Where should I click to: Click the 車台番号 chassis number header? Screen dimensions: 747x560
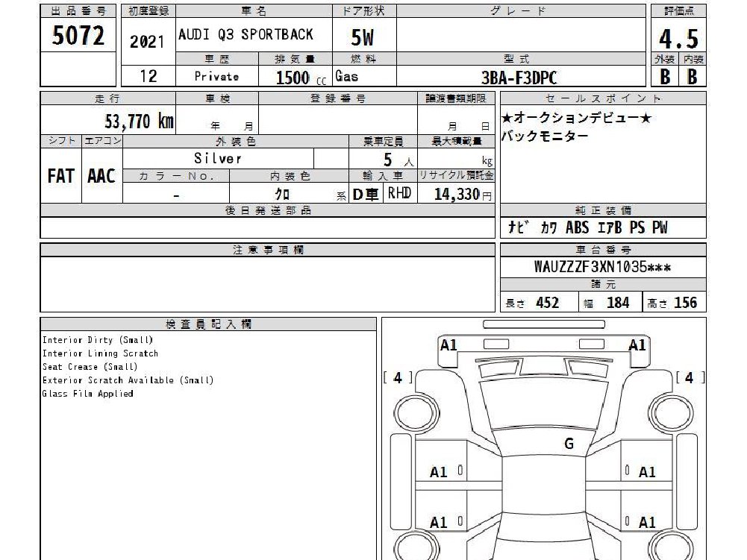click(x=603, y=250)
